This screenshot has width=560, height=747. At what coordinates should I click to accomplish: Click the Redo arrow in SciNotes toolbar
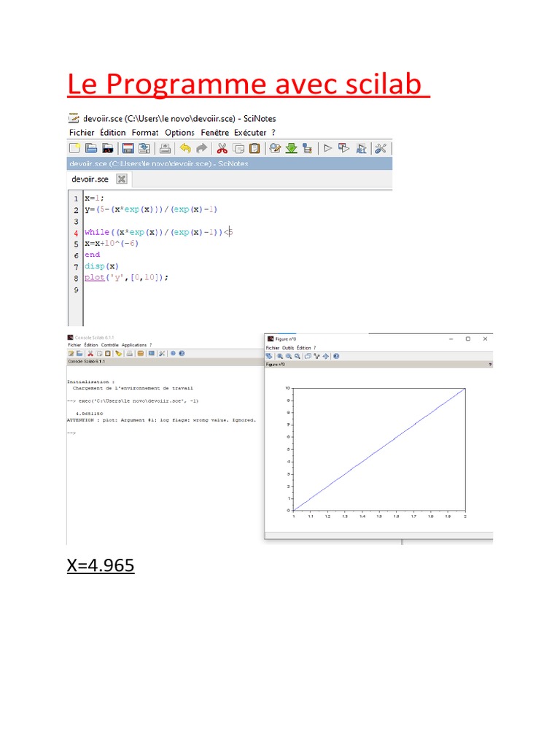pos(201,148)
